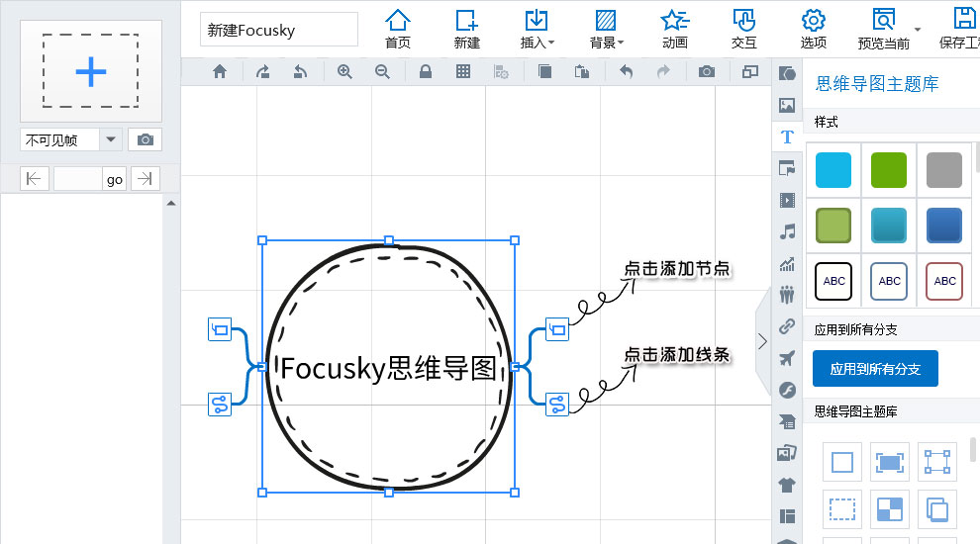980x544 pixels.
Task: Click the aspect ratio windows icon in the toolbar
Action: coord(750,72)
